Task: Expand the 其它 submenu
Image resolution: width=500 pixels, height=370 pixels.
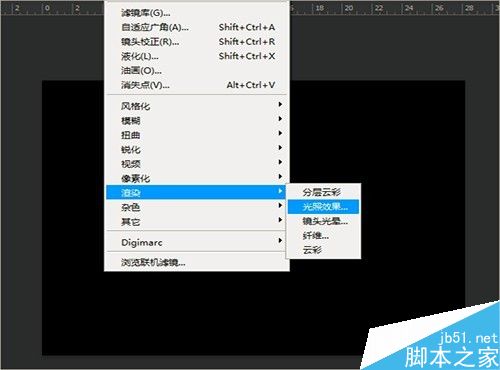Action: [197, 221]
